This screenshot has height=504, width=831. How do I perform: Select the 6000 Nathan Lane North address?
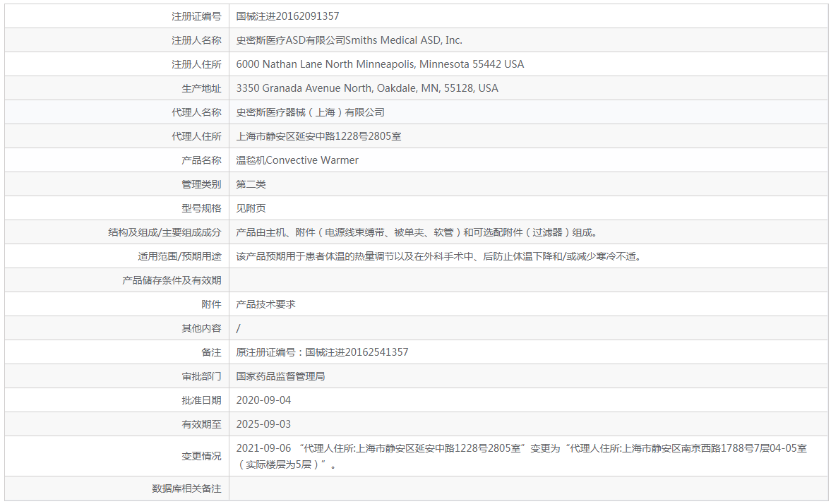coord(380,64)
